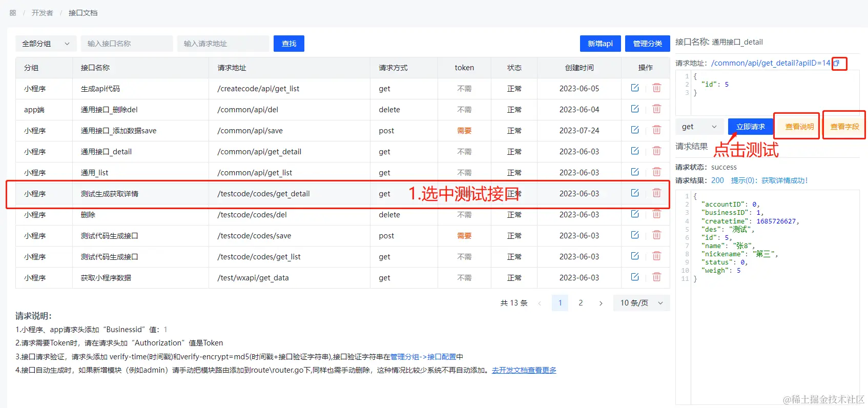Delete the 通用接口_删除del row
Screen dimensions: 868x408
coord(656,109)
